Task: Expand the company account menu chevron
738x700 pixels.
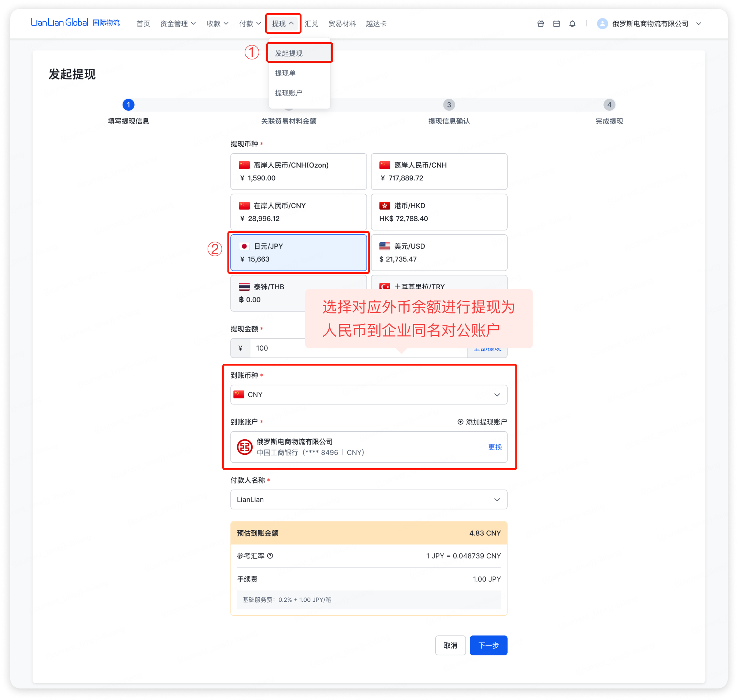Action: 698,24
